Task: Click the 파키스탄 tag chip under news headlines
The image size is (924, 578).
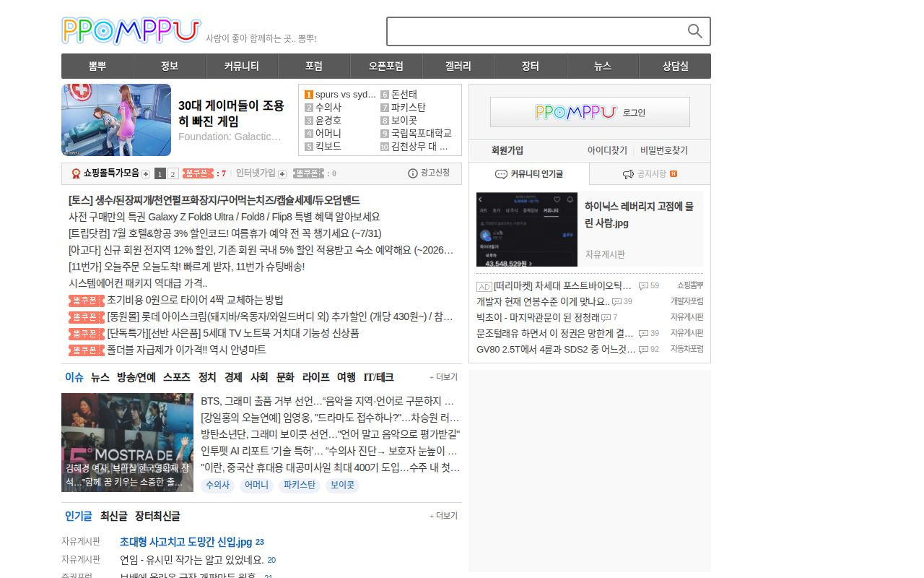Action: pos(300,485)
